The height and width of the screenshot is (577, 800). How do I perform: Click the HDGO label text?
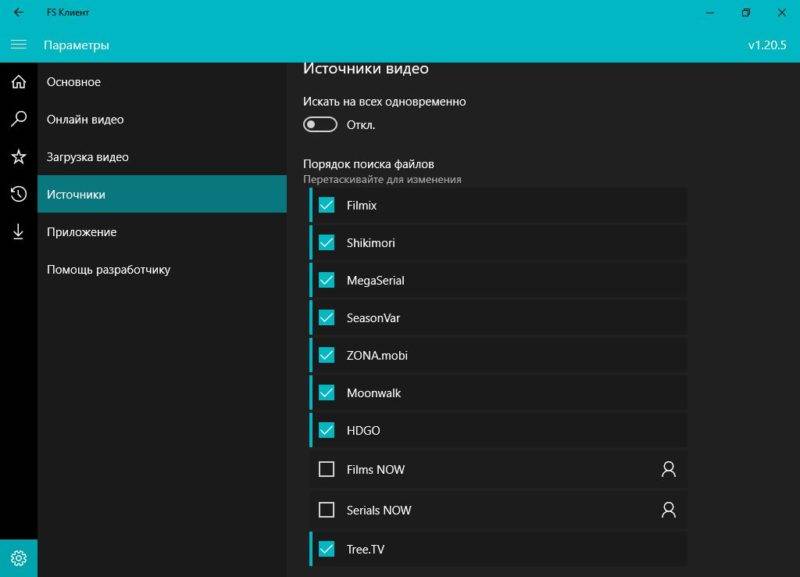click(363, 431)
